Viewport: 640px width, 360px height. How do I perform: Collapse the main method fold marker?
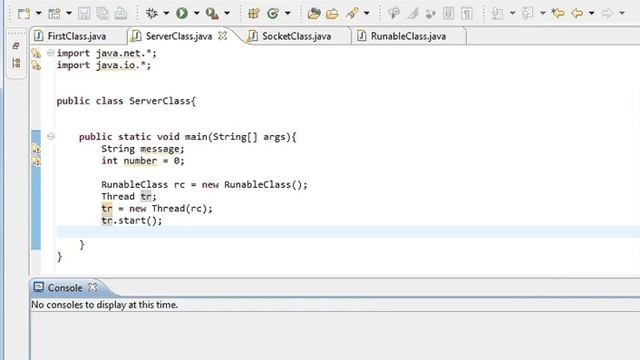51,136
